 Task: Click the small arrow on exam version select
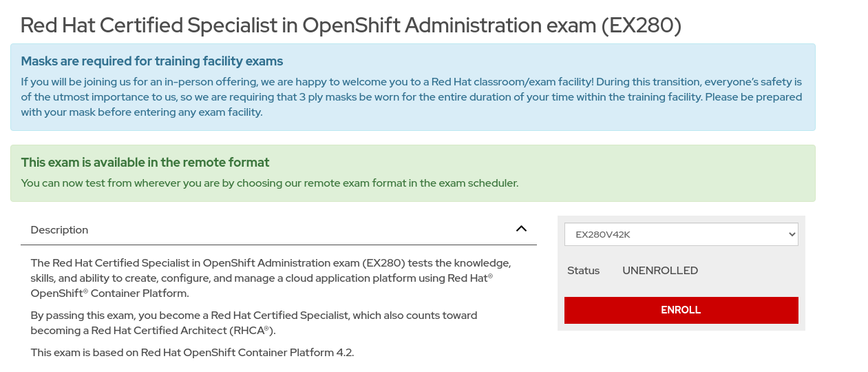coord(792,234)
